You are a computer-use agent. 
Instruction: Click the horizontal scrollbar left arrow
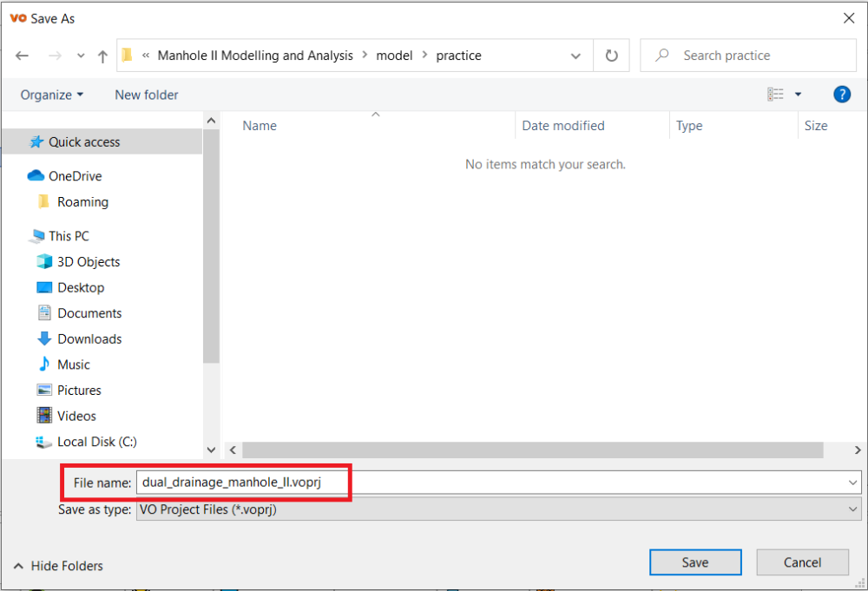pyautogui.click(x=233, y=450)
